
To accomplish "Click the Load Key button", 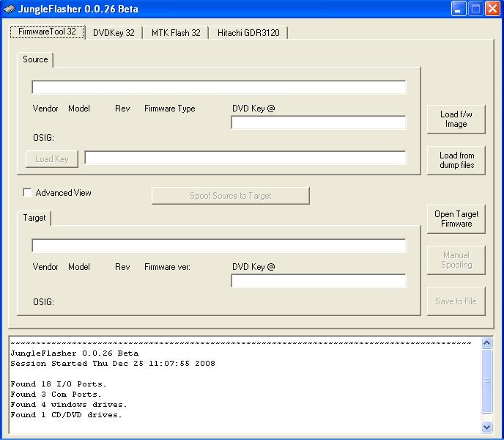I will coord(52,159).
